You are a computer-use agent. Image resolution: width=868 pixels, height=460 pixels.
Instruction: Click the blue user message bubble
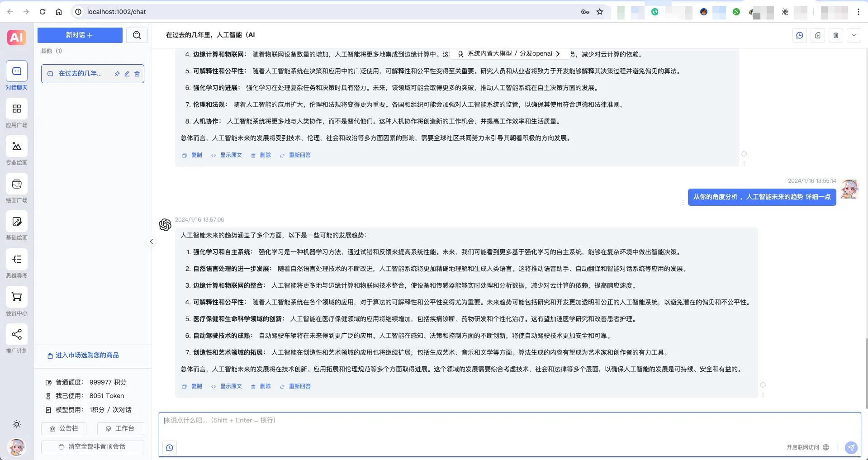(x=762, y=197)
